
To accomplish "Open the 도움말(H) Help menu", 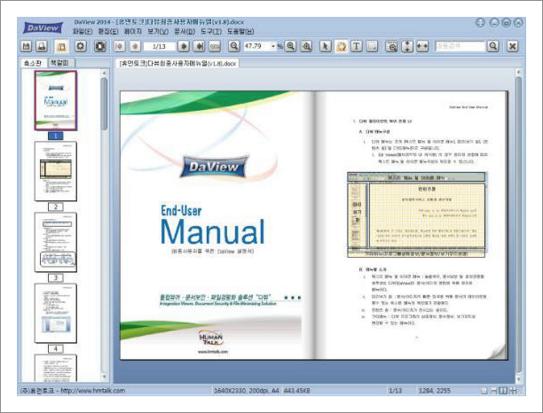I will (x=241, y=32).
